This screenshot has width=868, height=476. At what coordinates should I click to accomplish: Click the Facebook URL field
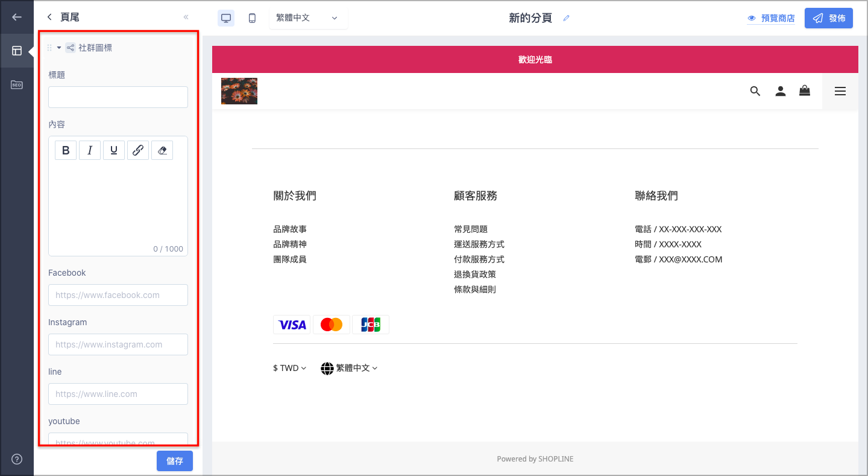tap(118, 295)
